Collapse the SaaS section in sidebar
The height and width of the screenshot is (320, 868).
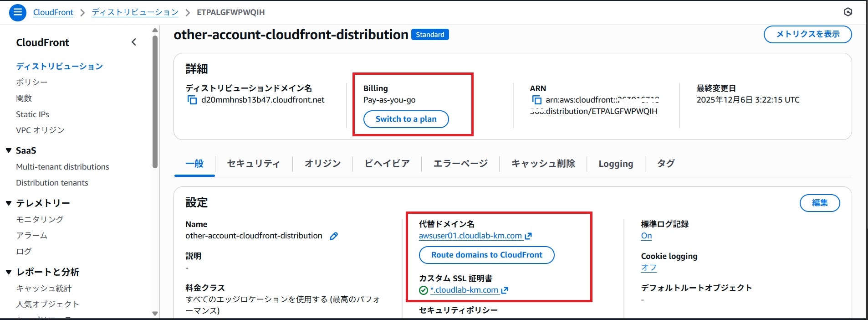pos(8,150)
